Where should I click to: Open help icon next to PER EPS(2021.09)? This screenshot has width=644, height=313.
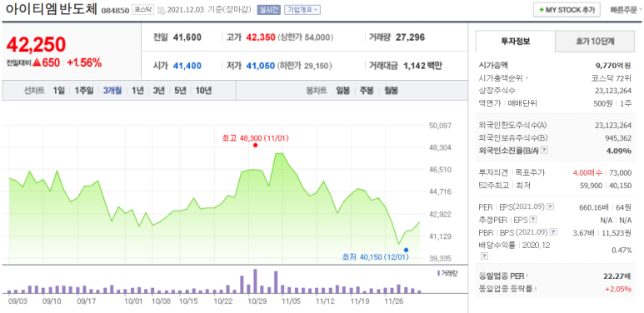coord(551,206)
